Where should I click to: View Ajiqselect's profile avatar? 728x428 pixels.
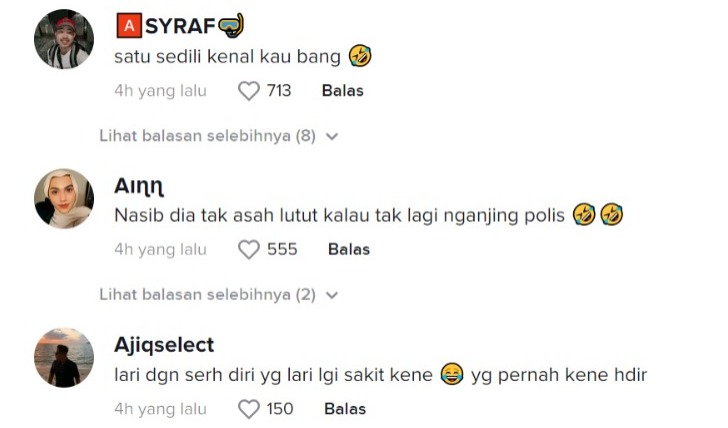point(64,357)
